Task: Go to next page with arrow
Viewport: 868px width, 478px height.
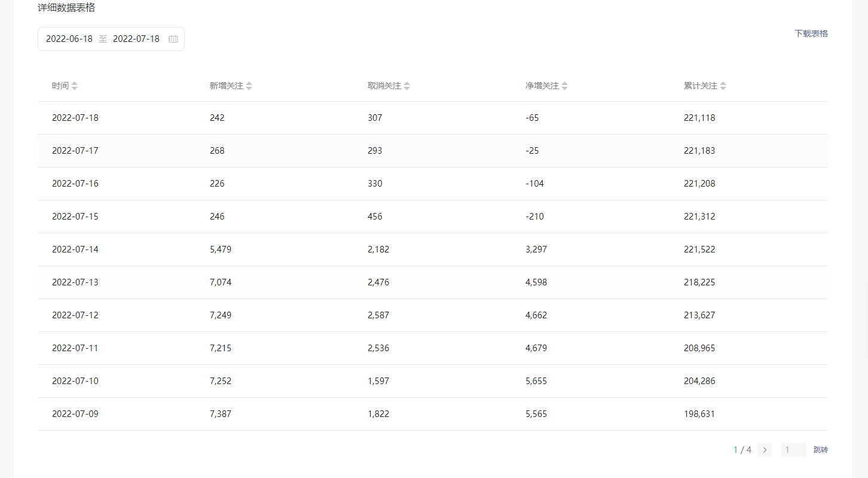Action: pos(764,450)
